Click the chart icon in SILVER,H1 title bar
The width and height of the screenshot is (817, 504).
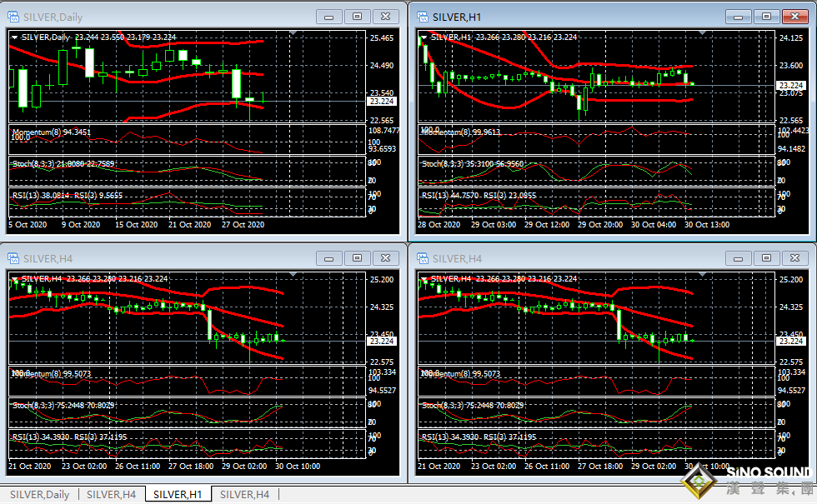[x=423, y=17]
